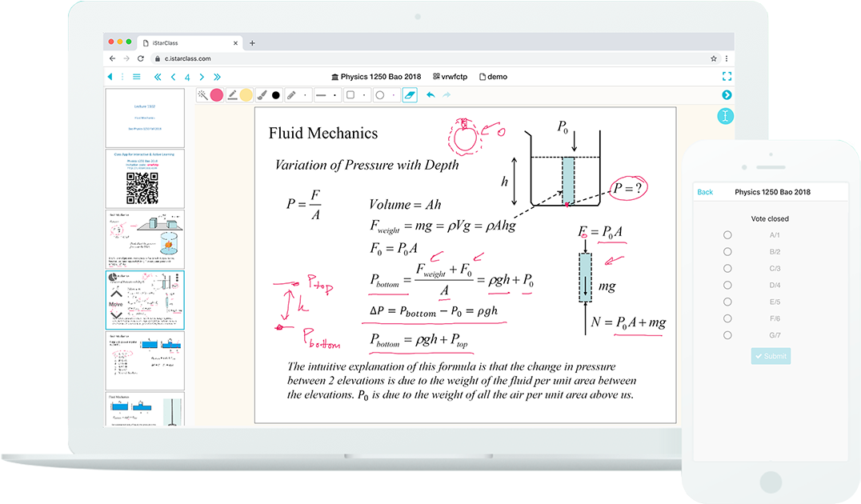Bookmark this page with the star

click(714, 58)
